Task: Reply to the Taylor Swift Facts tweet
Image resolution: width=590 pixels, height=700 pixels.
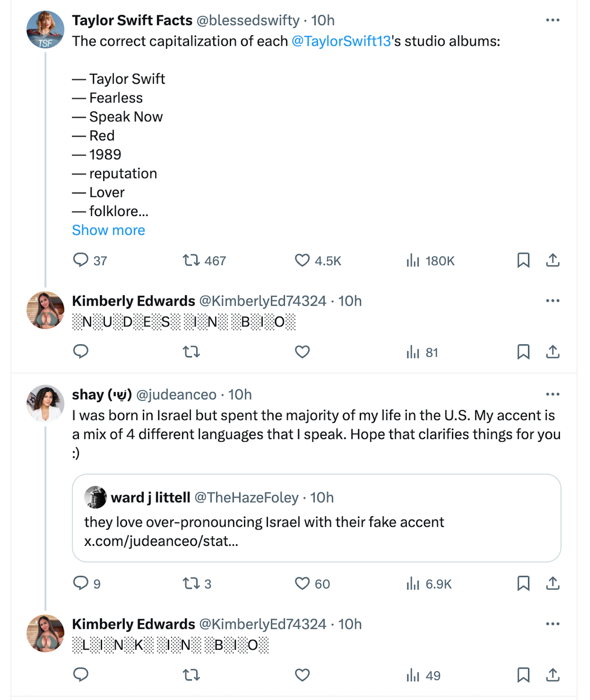Action: tap(81, 260)
